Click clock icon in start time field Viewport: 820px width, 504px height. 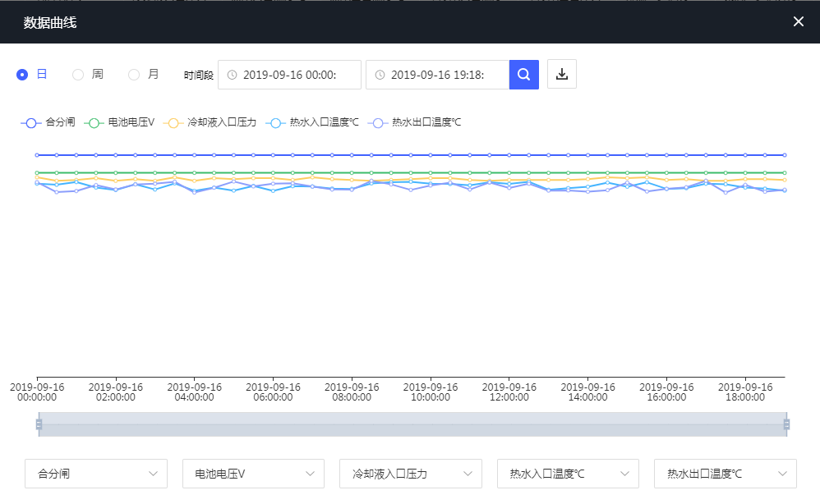pos(232,75)
